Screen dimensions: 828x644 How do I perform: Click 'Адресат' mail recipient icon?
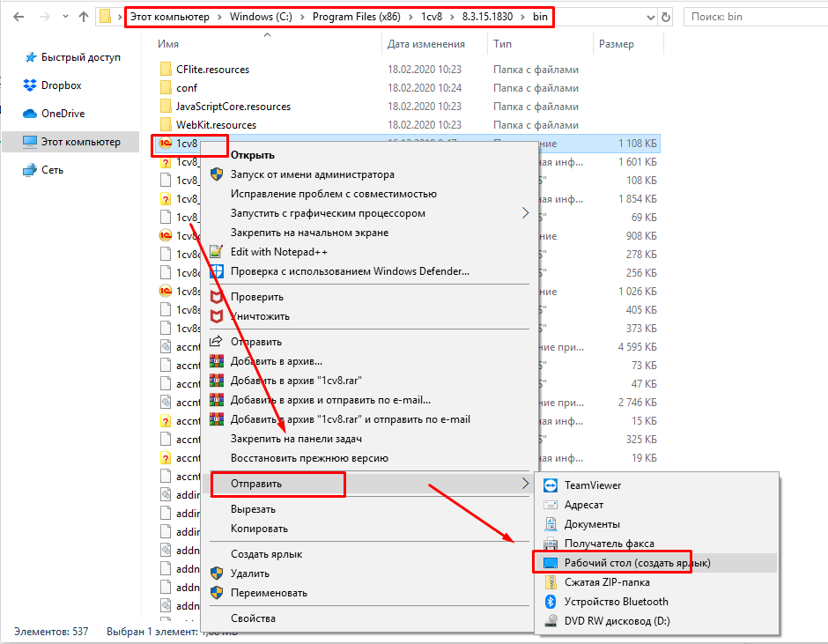pos(551,505)
